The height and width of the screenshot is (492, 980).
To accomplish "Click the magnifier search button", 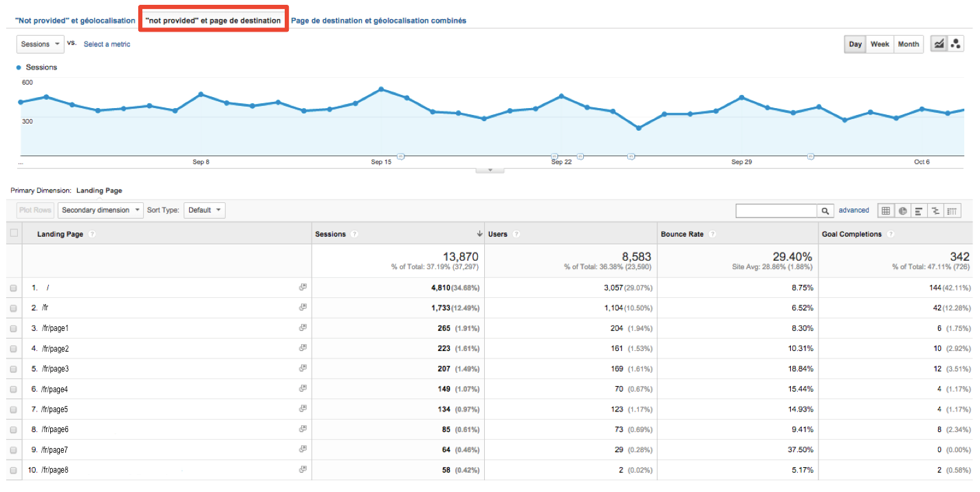I will pos(825,211).
